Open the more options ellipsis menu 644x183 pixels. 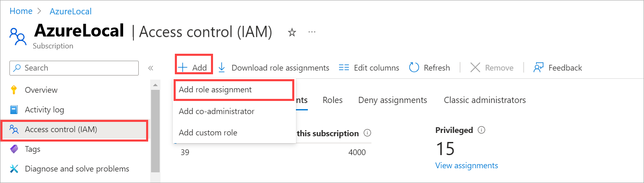coord(312,32)
